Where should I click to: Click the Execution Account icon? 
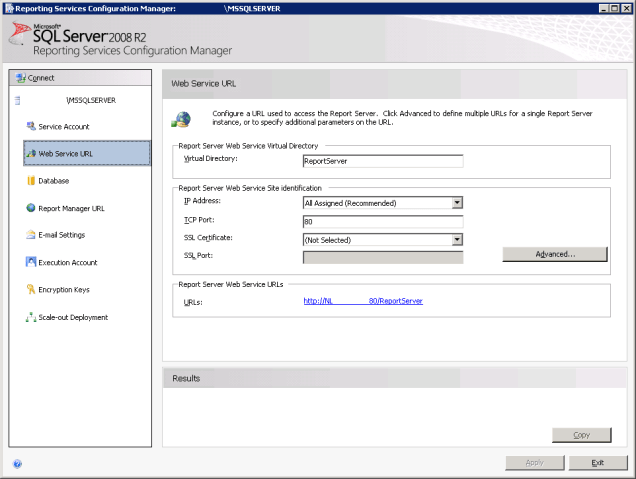[31, 262]
